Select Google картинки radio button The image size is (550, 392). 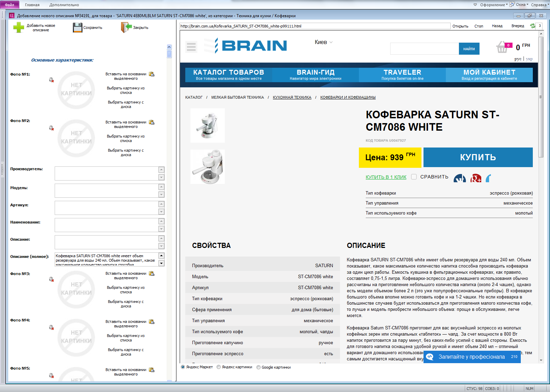point(258,367)
